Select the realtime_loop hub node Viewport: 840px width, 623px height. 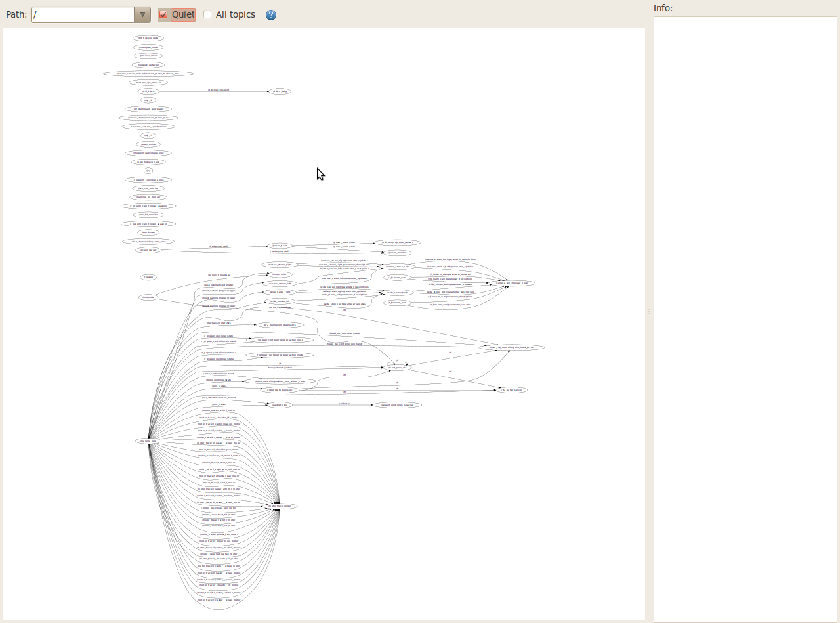point(148,441)
